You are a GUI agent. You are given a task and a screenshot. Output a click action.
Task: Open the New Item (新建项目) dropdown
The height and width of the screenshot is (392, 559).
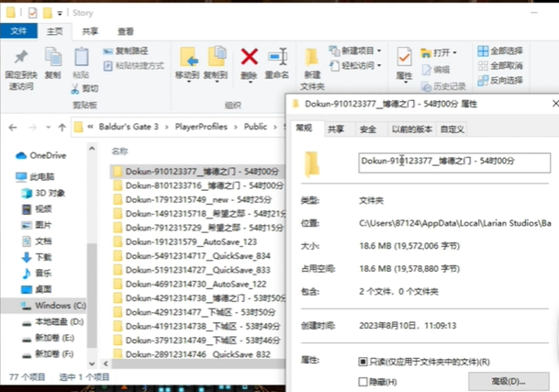[354, 50]
